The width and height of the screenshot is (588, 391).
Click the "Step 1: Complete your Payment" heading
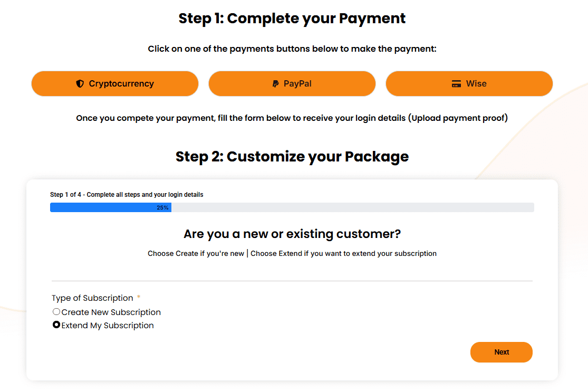pos(292,18)
